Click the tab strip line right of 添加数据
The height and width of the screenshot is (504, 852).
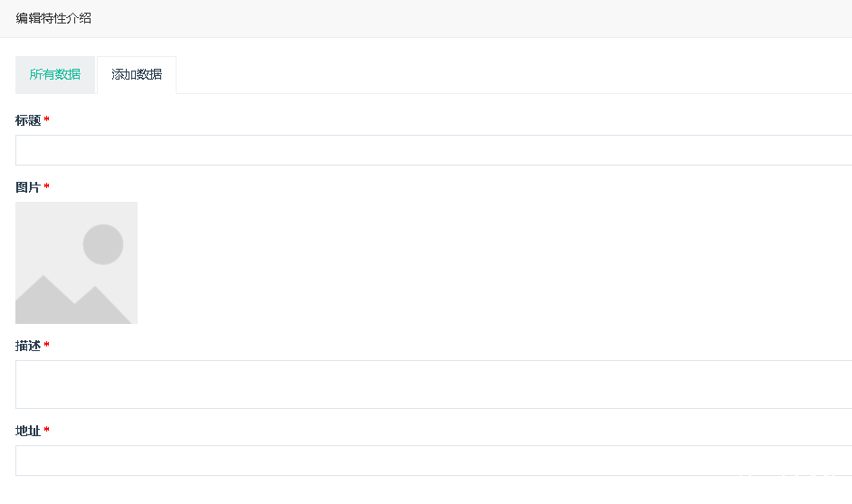tap(514, 93)
